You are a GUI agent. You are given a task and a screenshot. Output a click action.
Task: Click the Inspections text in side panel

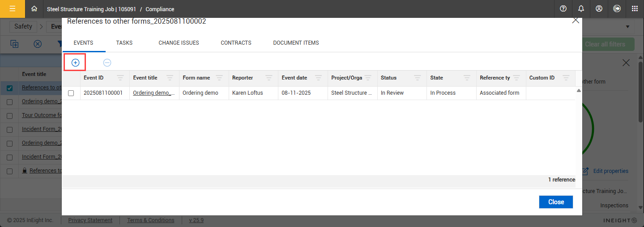point(614,206)
